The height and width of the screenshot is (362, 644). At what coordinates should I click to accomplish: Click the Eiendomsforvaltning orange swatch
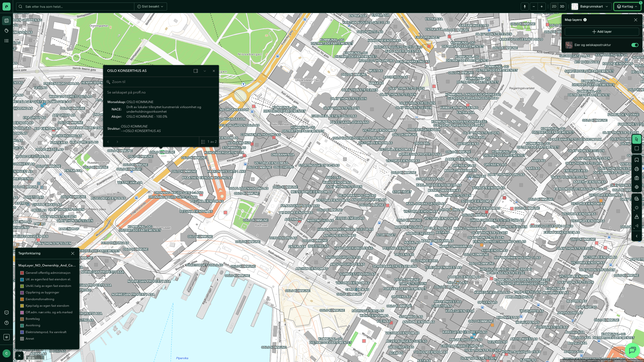tap(22, 299)
